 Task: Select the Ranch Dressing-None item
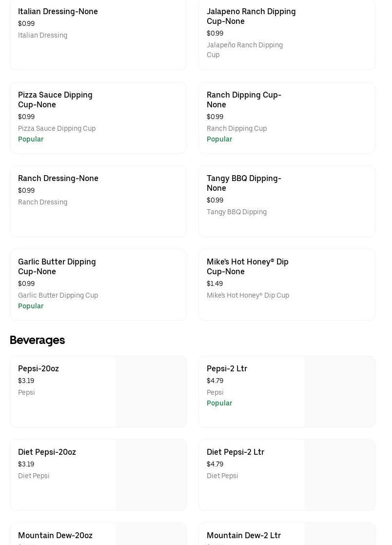click(58, 179)
